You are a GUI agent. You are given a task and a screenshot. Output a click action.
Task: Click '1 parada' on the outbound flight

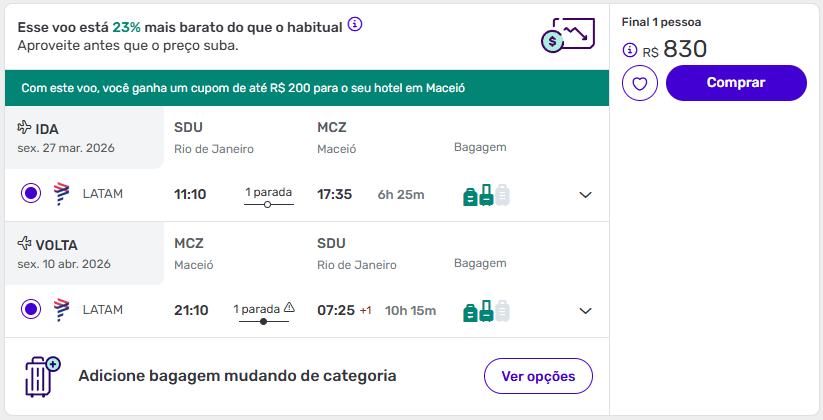268,193
